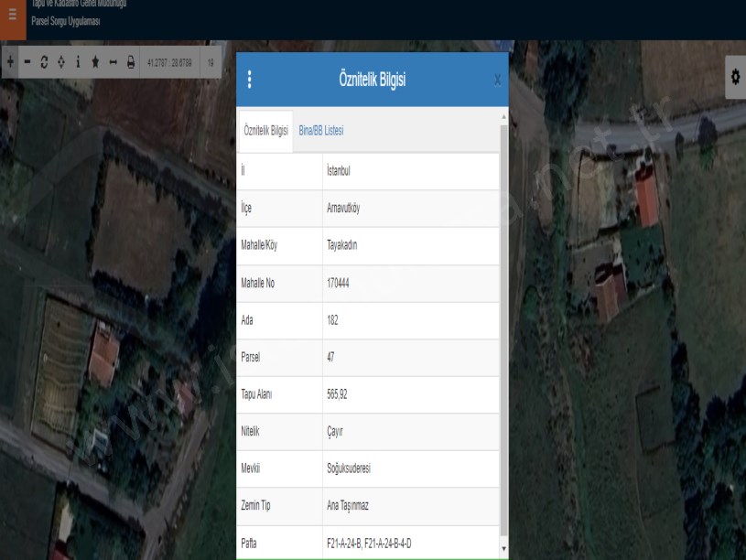Screen dimensions: 746x560
Task: Zoom in with the plus tool
Action: tap(10, 62)
